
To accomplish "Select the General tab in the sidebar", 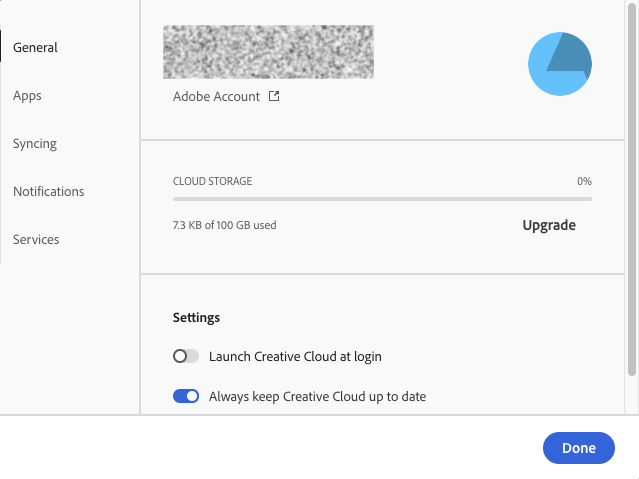I will (35, 47).
